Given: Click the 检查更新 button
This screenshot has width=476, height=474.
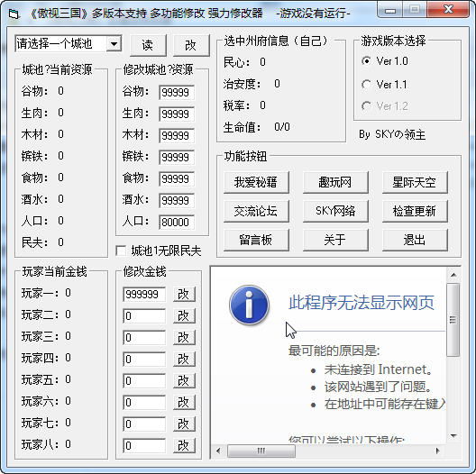Looking at the screenshot, I should (415, 211).
